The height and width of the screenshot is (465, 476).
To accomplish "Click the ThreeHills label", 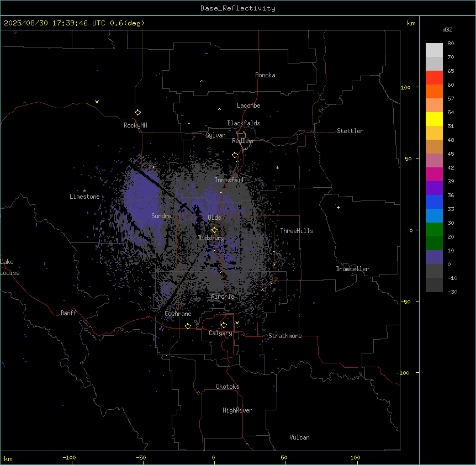I will click(x=297, y=231).
